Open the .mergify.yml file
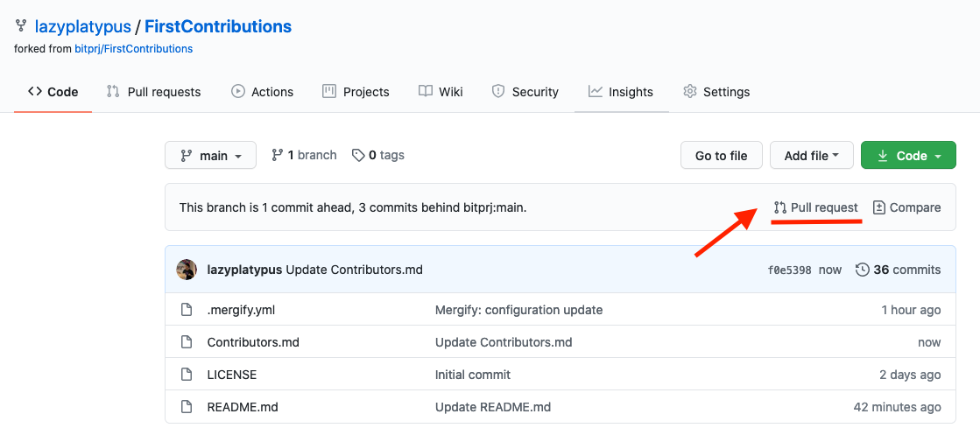 [241, 310]
